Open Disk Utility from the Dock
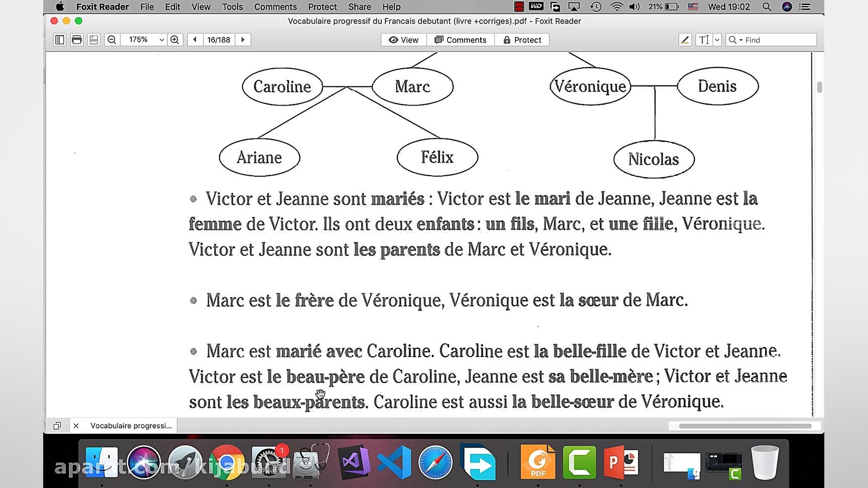 [x=310, y=462]
